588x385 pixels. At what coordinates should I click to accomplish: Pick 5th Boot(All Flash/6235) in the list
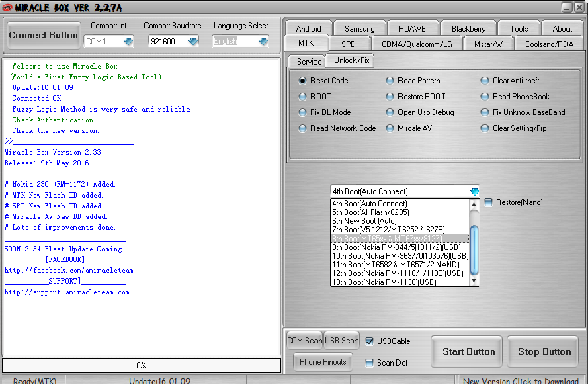400,212
